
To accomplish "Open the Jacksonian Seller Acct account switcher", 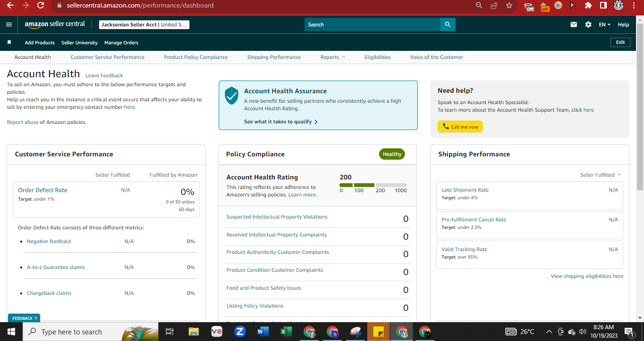I will click(144, 24).
